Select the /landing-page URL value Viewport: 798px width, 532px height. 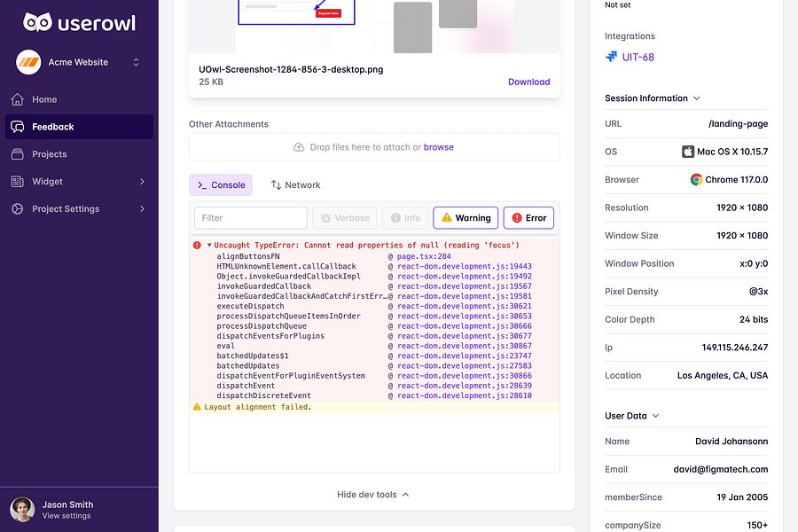[x=738, y=124]
